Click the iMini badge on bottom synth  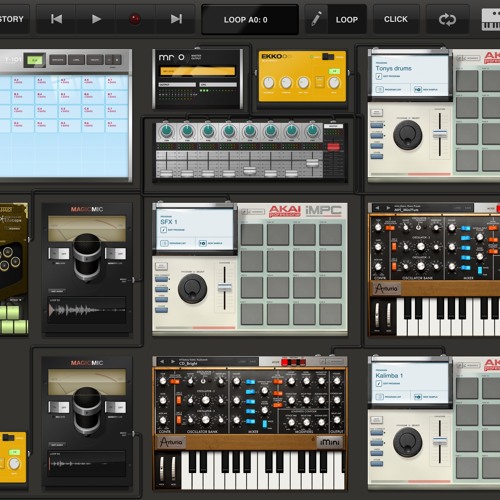(329, 442)
